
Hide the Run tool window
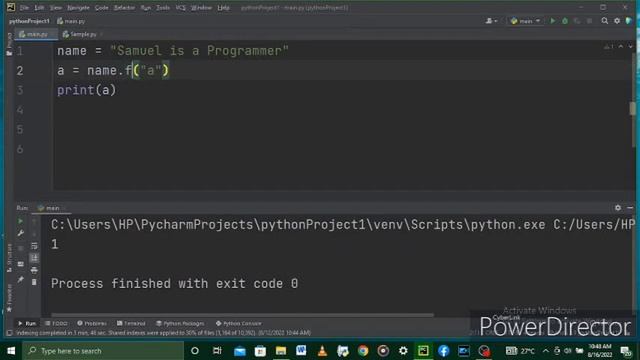point(630,208)
